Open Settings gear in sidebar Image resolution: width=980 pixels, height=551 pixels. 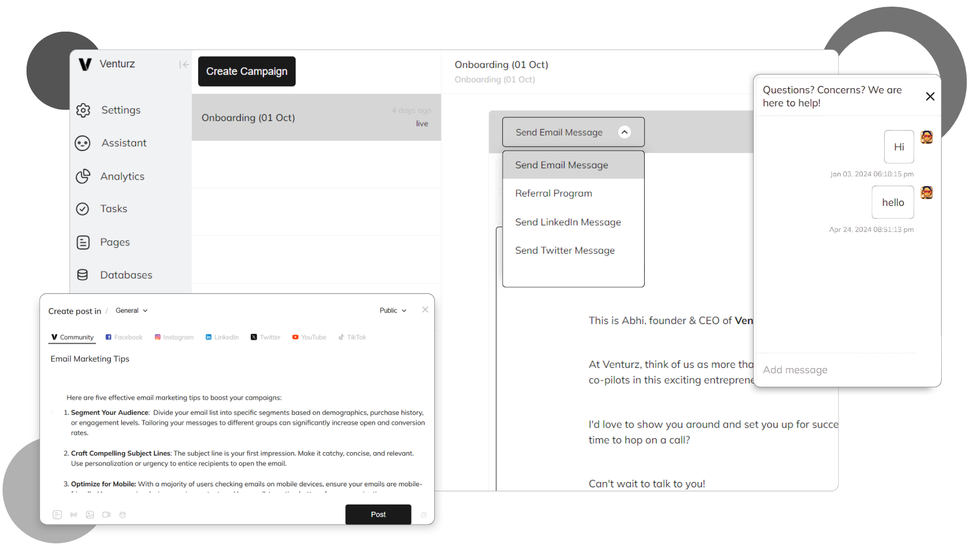tap(83, 110)
